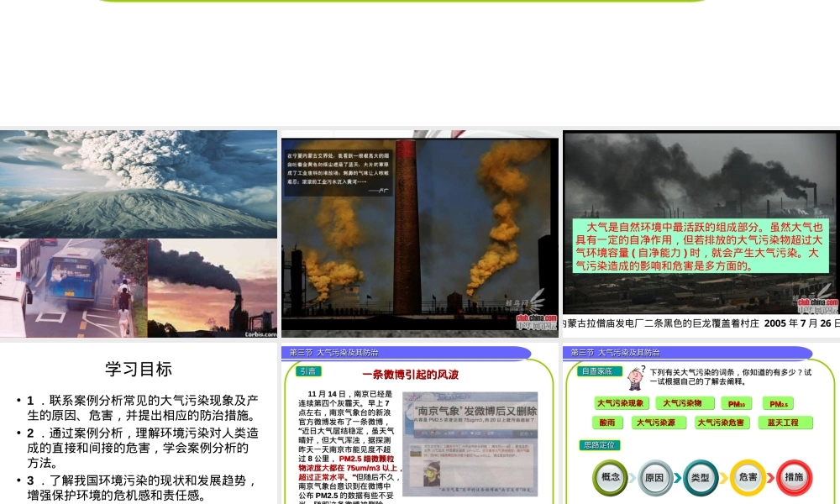Click the PM10 green tag
The height and width of the screenshot is (504, 840).
pos(736,404)
